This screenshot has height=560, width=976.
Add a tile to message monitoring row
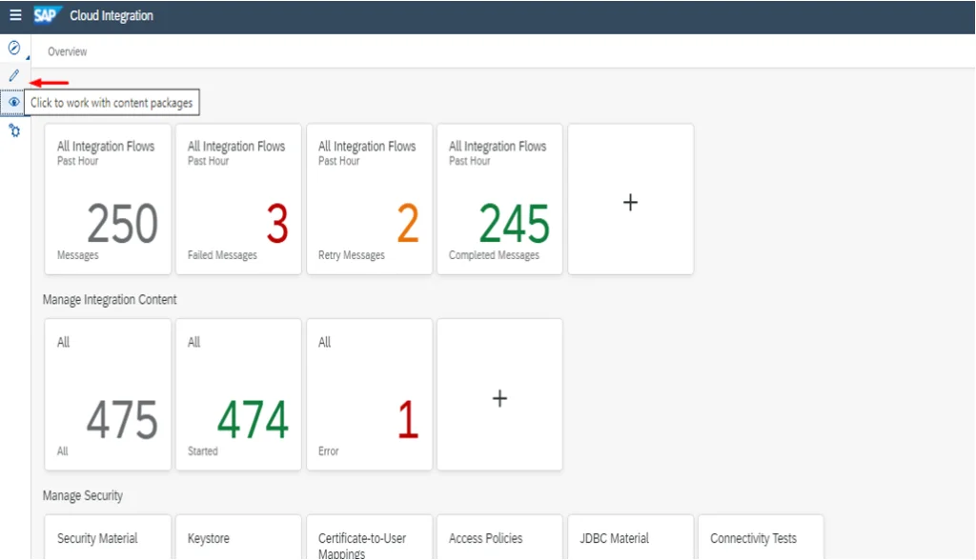coord(630,202)
